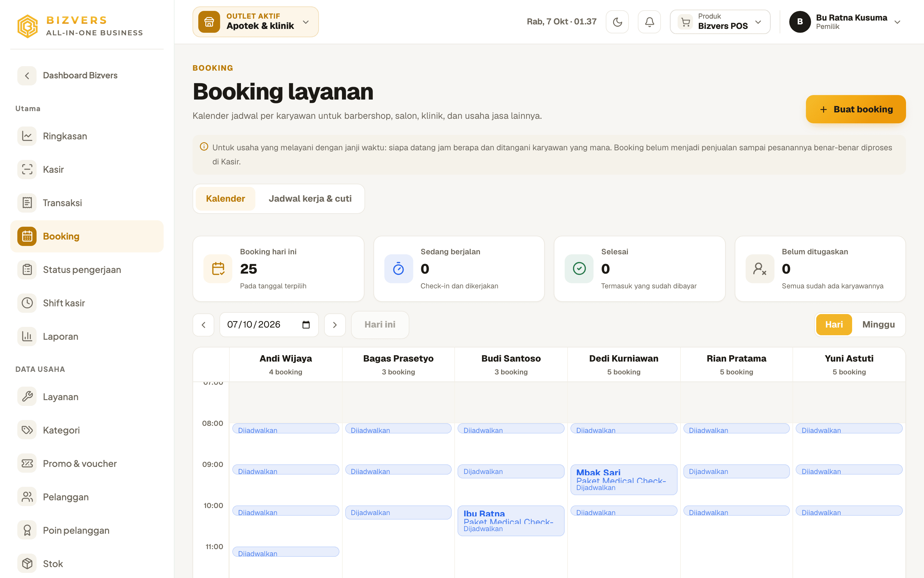Viewport: 924px width, 578px height.
Task: Click the Transaksi receipt icon
Action: 27,203
